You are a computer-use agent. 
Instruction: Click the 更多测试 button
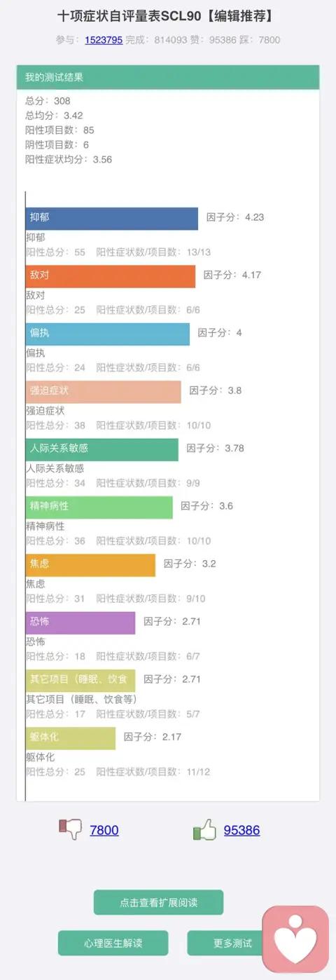233,943
